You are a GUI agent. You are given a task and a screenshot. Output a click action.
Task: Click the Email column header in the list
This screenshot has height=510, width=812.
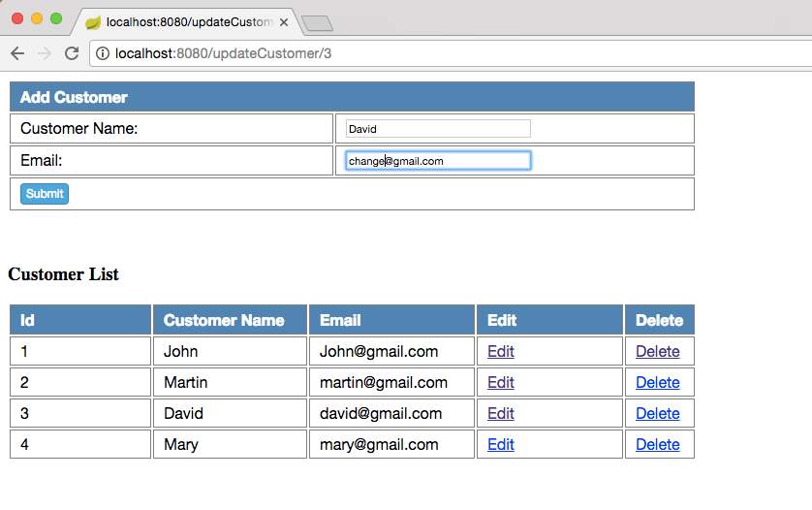[392, 320]
